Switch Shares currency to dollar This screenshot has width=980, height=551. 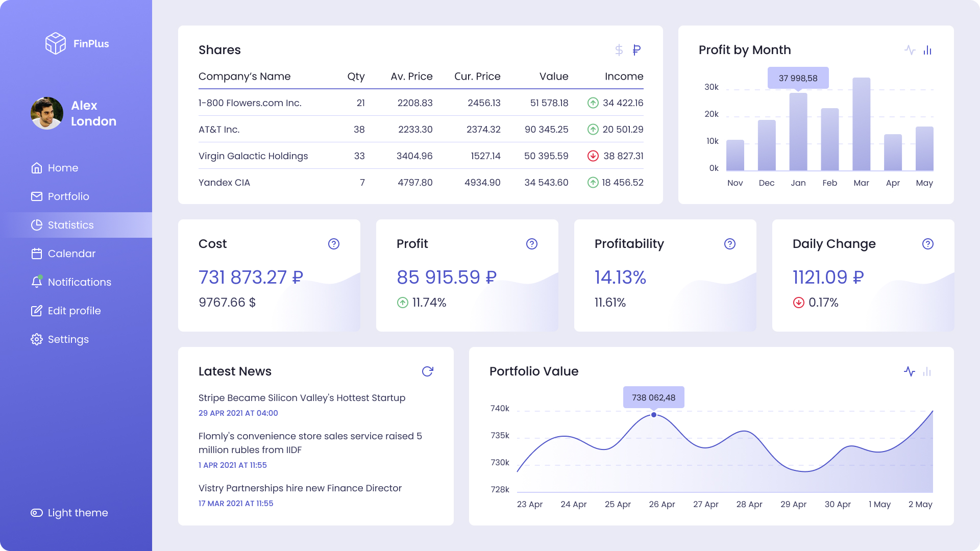point(619,50)
